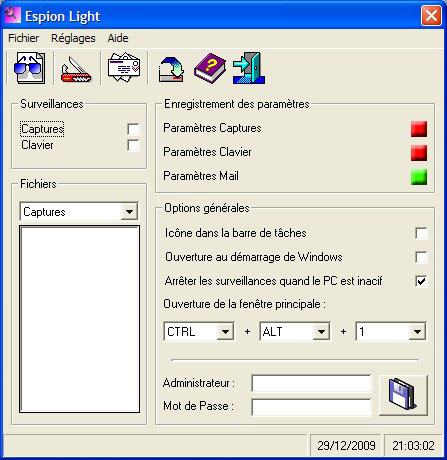Open the CTRL hotkey dropdown

[225, 331]
